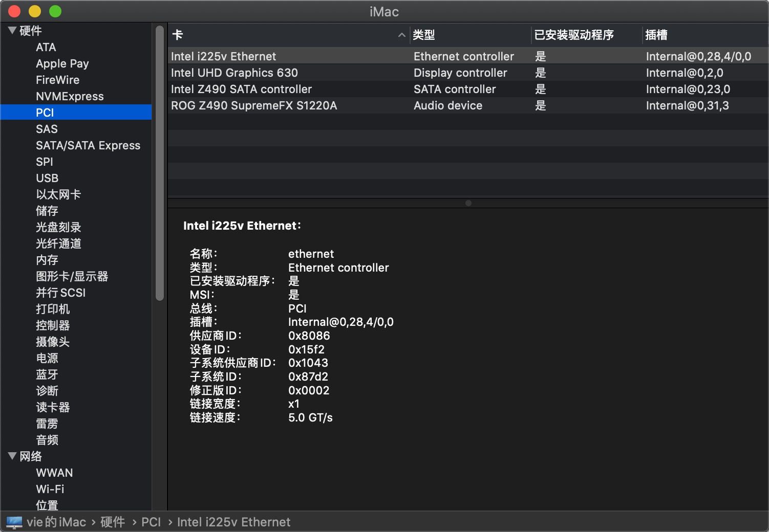
Task: Click subsystem vendor ID 0x1043
Action: (308, 363)
